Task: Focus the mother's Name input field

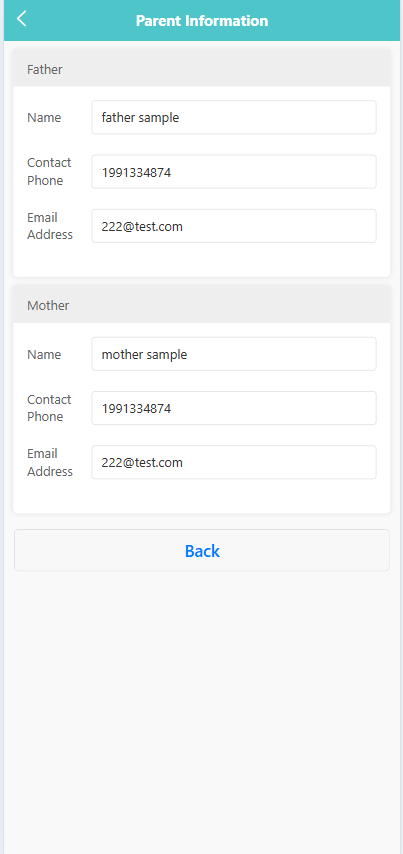Action: 234,354
